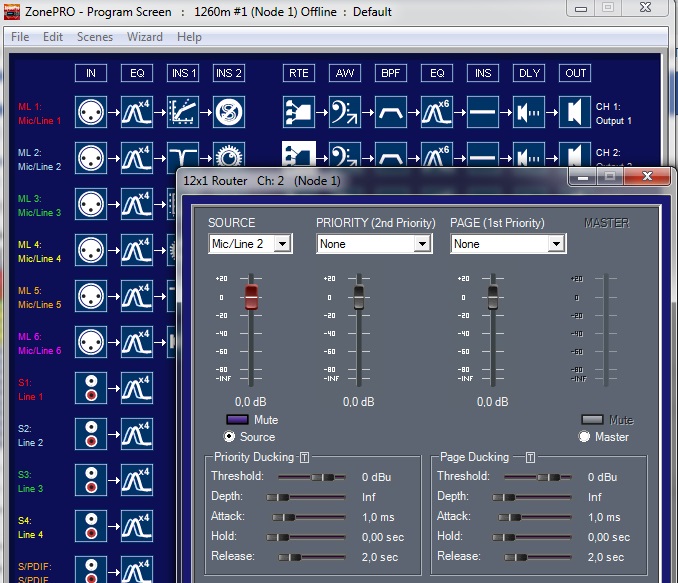Click the Priority Ducking Threshold slider
Screen dimensions: 678x583
(311, 478)
